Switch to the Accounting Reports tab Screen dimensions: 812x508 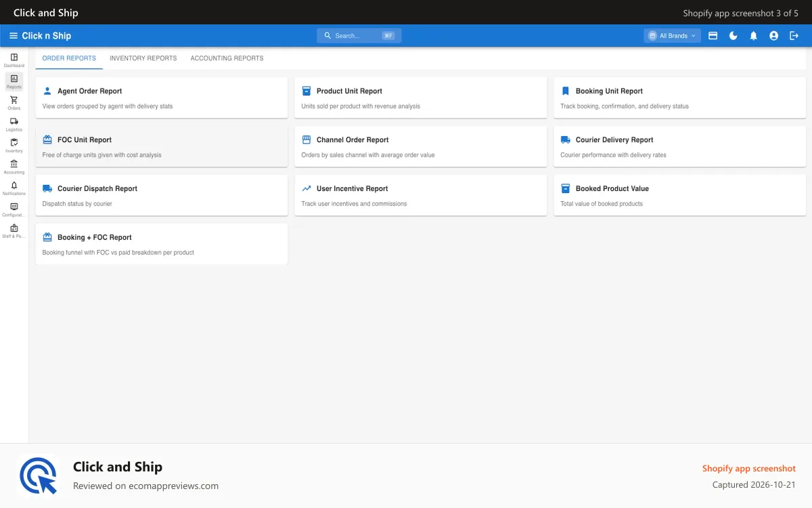coord(227,58)
